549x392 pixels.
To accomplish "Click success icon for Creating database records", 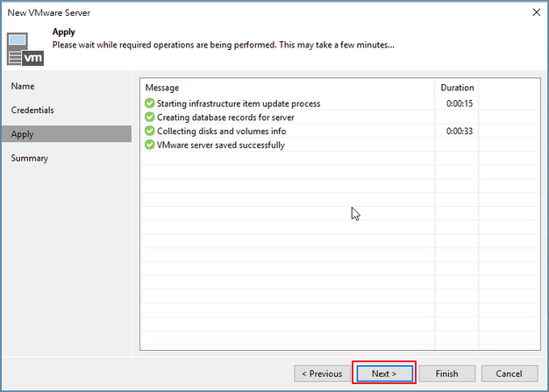I will pyautogui.click(x=149, y=117).
